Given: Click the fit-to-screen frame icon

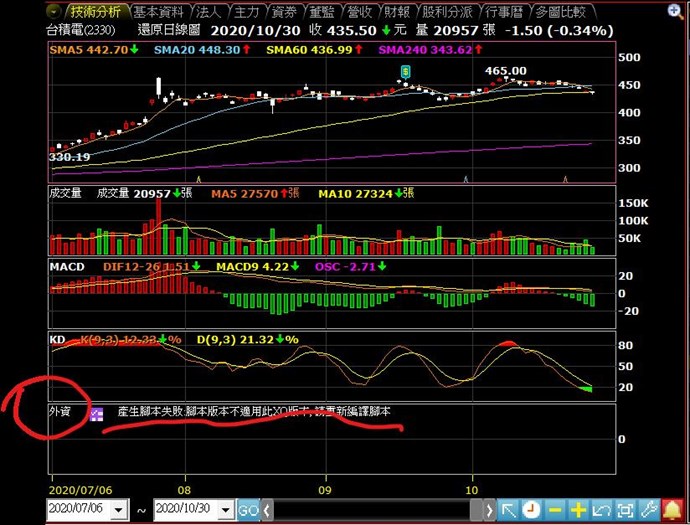Looking at the screenshot, I should coord(626,510).
